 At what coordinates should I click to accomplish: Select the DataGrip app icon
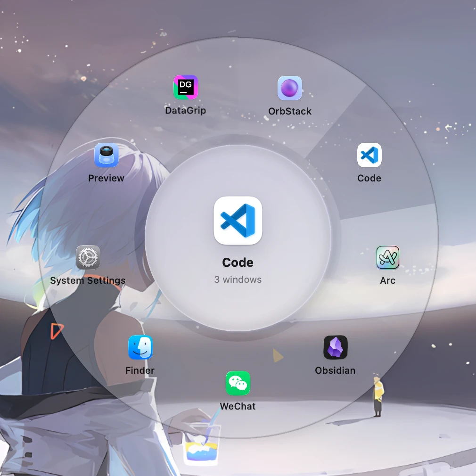click(x=186, y=87)
